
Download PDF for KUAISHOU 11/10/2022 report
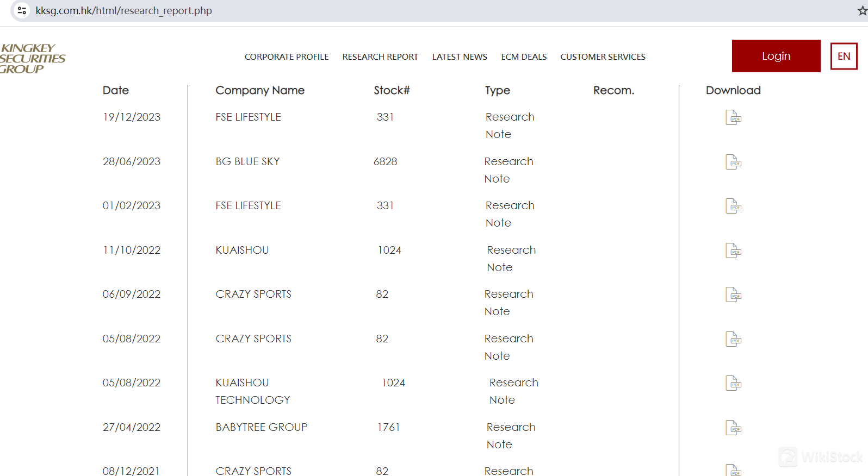[733, 250]
